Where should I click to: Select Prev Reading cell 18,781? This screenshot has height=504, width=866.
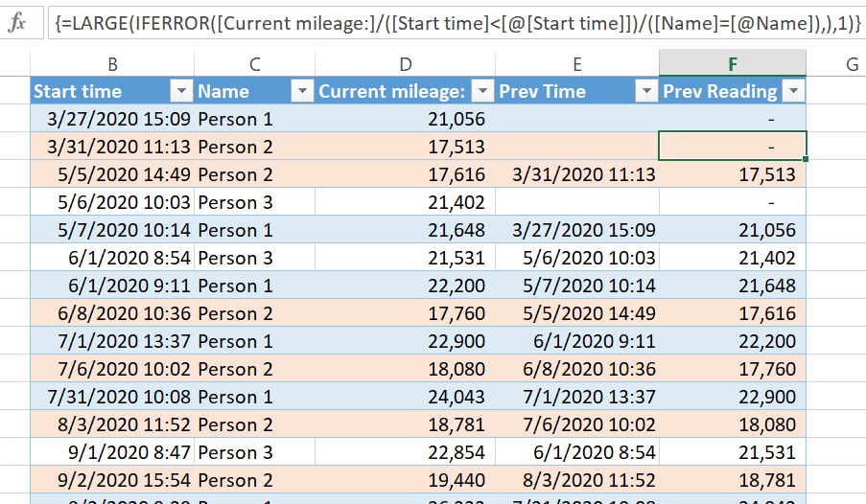point(733,480)
